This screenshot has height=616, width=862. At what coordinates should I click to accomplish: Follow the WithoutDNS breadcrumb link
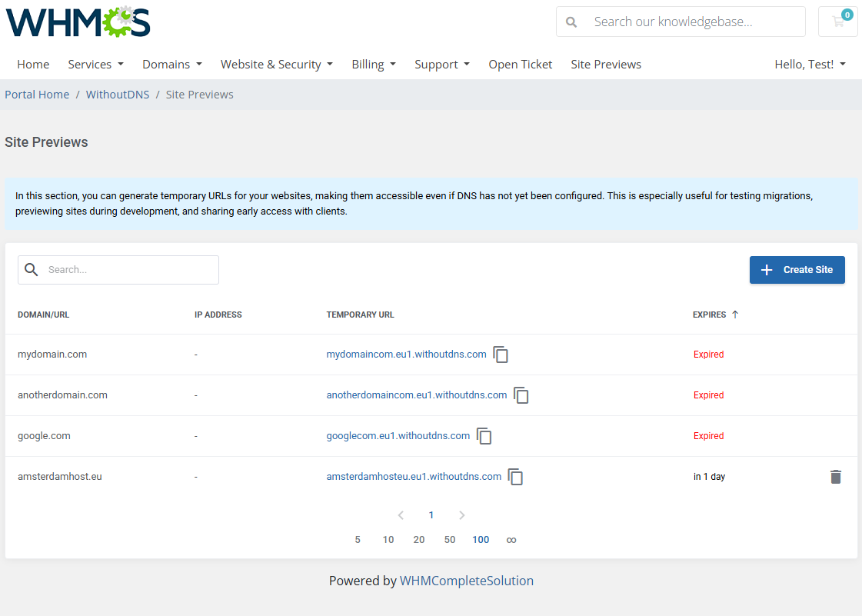118,95
